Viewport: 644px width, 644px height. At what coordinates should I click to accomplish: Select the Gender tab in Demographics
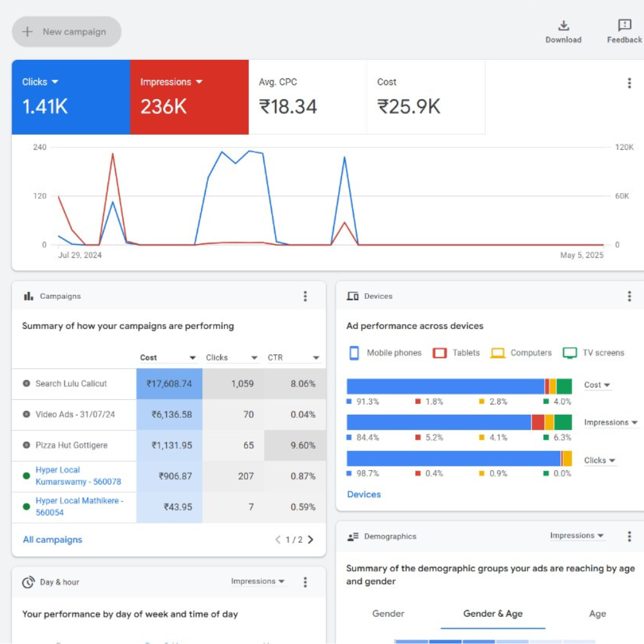tap(388, 614)
